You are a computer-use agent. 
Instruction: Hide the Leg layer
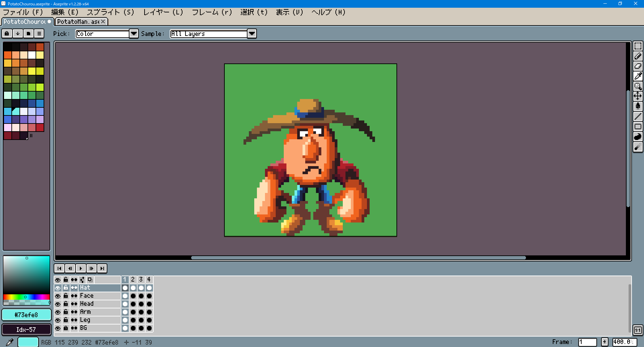pos(58,320)
